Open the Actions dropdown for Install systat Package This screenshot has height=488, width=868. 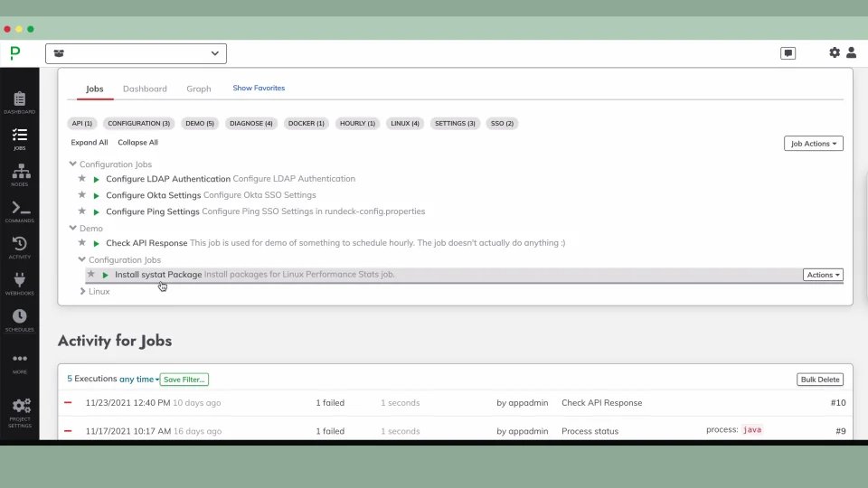[x=823, y=275]
